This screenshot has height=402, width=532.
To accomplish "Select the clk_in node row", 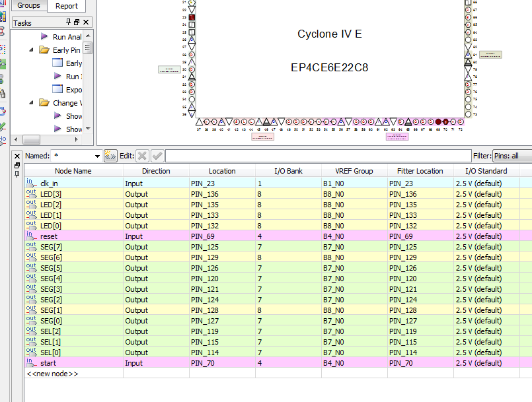I will 278,184.
